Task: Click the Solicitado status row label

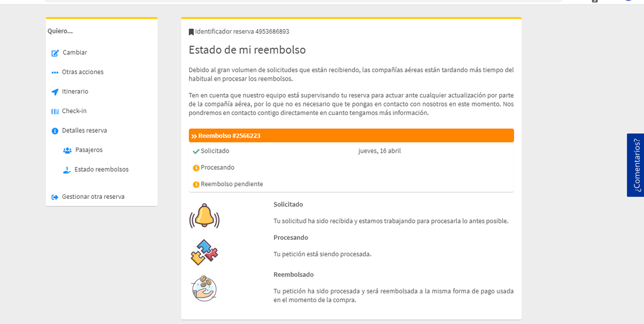Action: coord(215,151)
